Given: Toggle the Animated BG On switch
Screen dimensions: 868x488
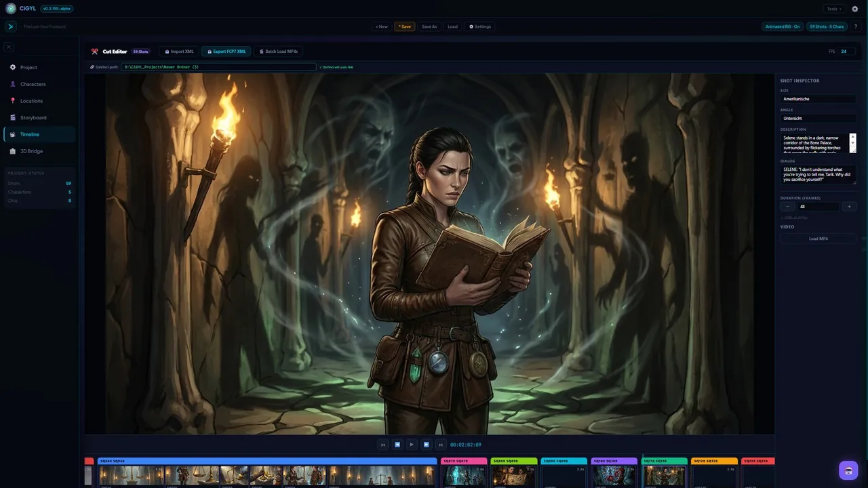Looking at the screenshot, I should point(783,26).
